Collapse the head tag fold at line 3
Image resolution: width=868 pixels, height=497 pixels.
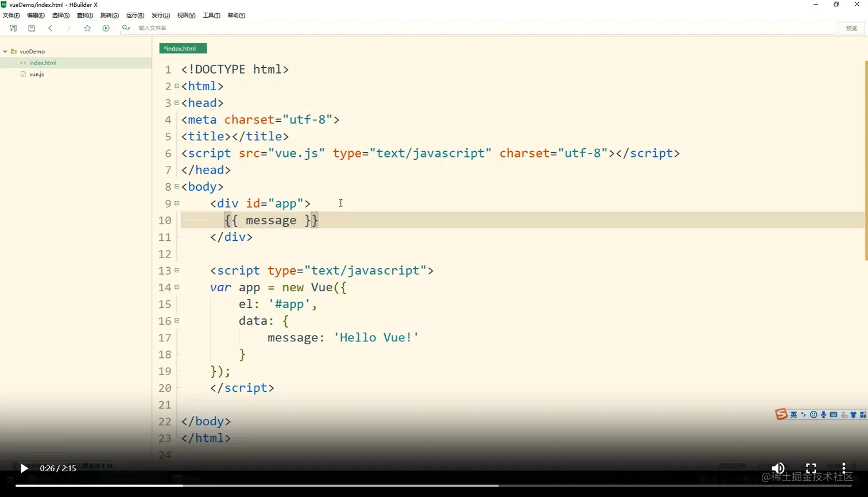(177, 103)
